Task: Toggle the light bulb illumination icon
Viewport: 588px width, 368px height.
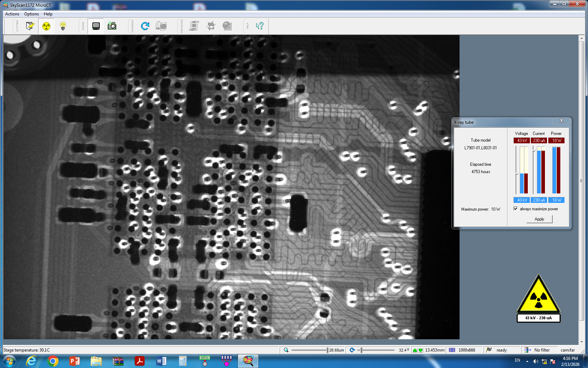Action: coord(63,26)
